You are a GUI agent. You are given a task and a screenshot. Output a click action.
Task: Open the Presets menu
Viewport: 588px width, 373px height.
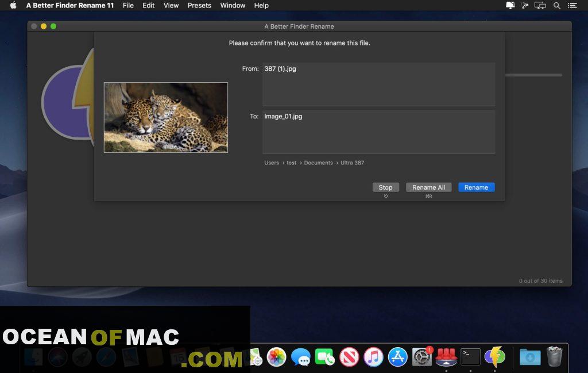199,5
